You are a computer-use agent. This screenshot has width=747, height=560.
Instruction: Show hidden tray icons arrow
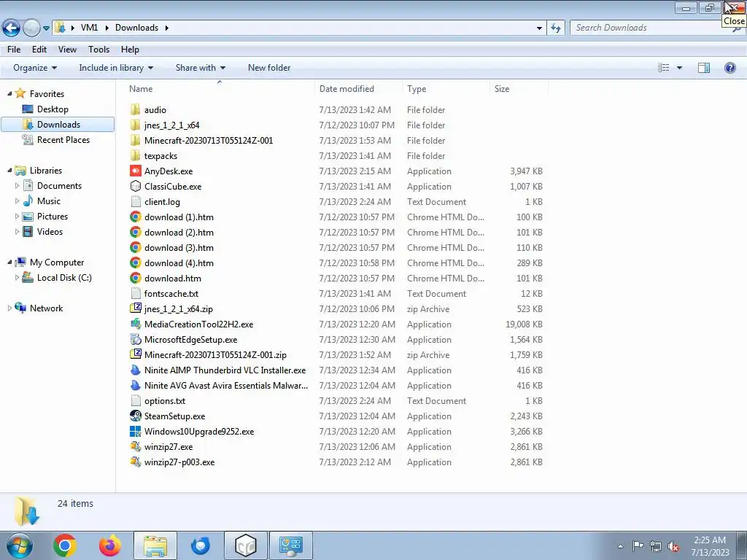point(620,546)
